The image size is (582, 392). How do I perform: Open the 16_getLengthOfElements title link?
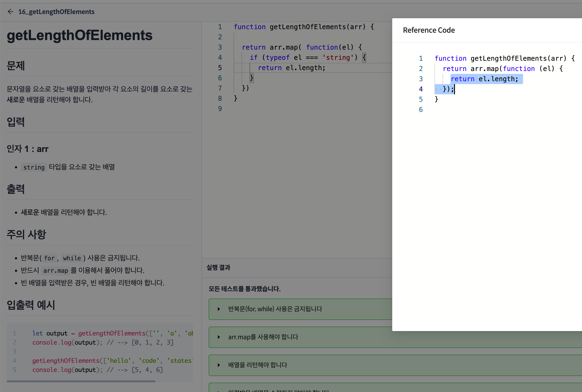click(56, 12)
